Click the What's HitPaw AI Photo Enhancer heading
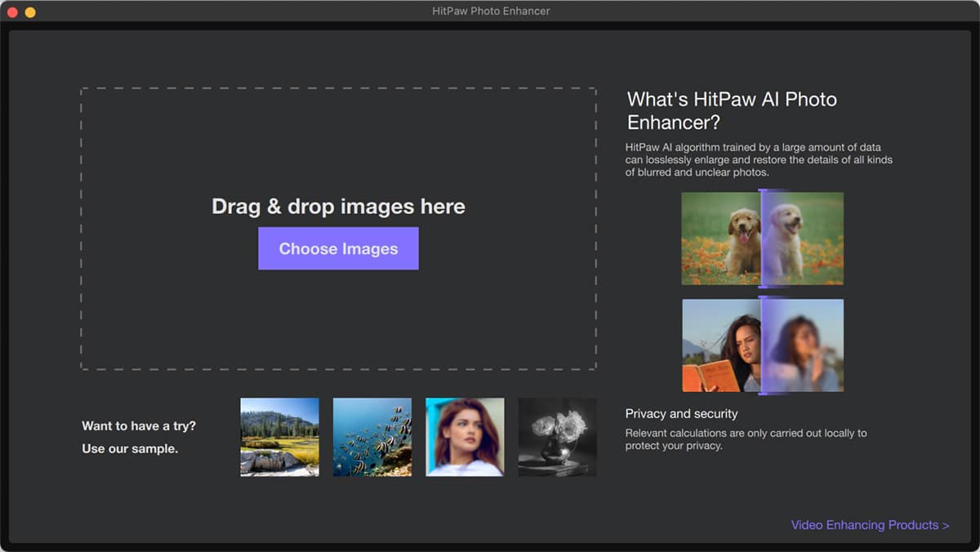 (x=732, y=111)
